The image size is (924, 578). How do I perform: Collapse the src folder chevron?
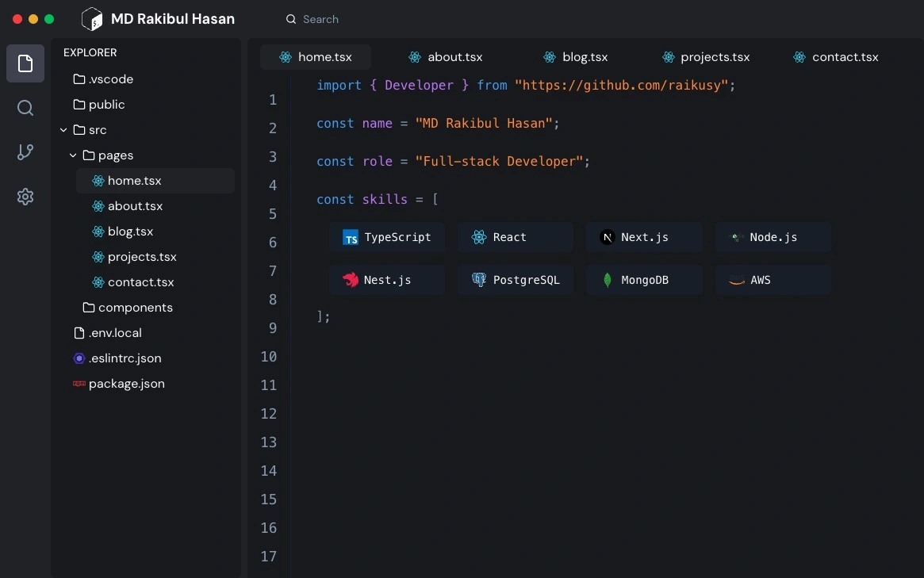tap(63, 130)
